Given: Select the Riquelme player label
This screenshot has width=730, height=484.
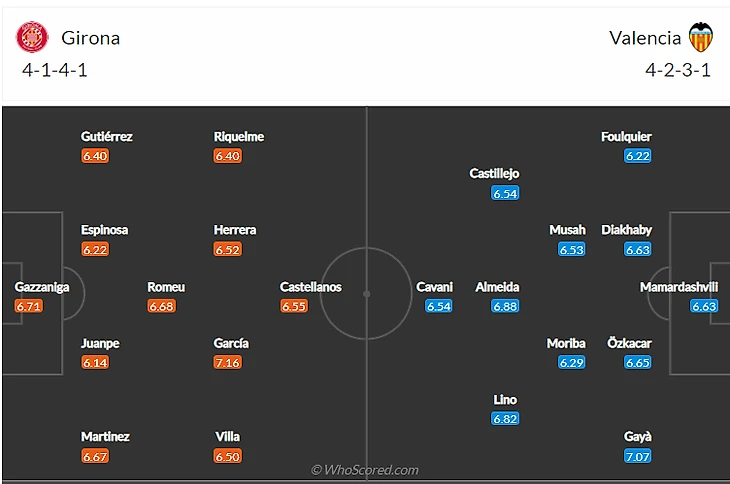Looking at the screenshot, I should click(239, 137).
